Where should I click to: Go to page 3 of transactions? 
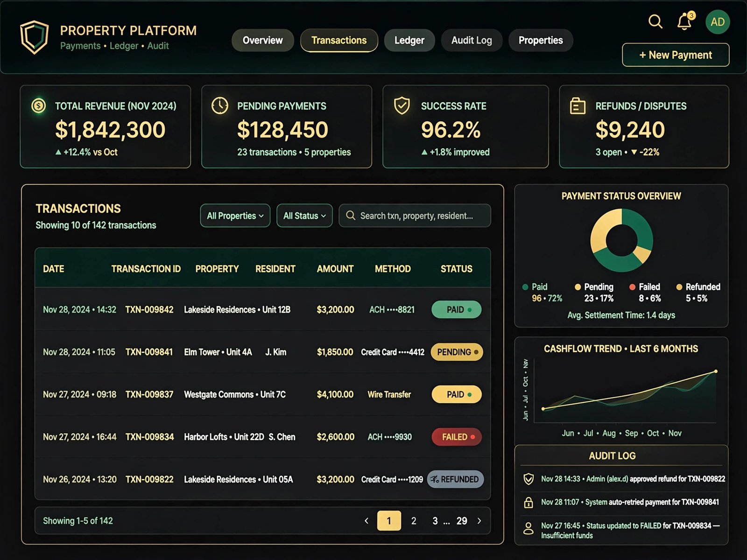point(435,521)
